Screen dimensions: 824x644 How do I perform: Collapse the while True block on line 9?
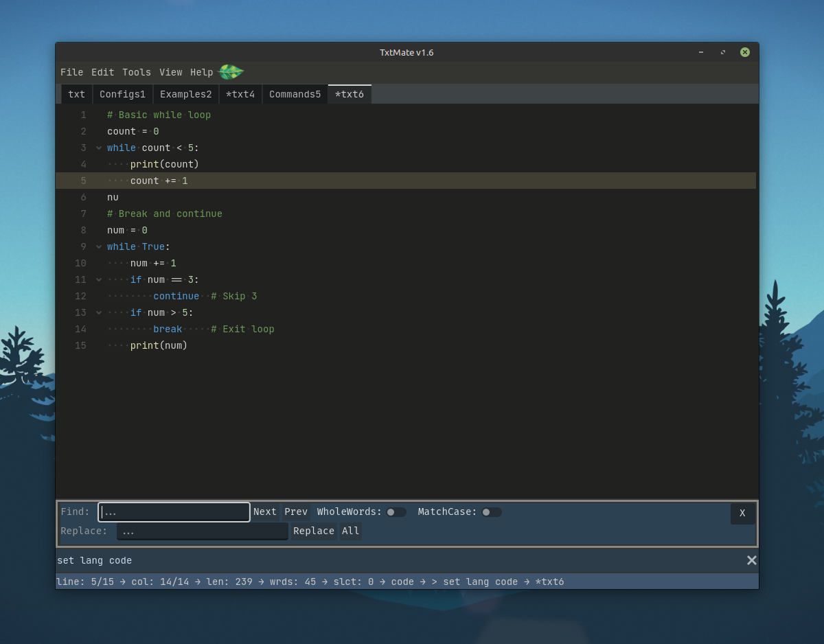click(x=99, y=246)
